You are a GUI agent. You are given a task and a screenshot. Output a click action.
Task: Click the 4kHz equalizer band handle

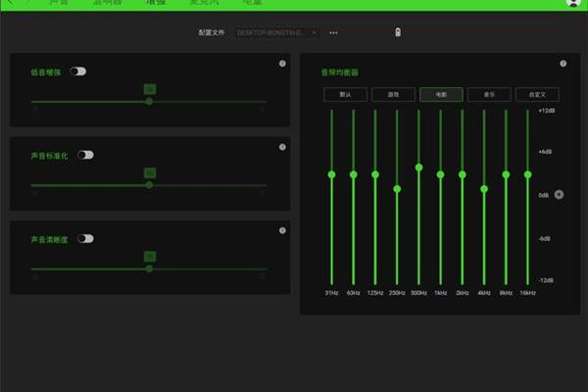pos(484,189)
